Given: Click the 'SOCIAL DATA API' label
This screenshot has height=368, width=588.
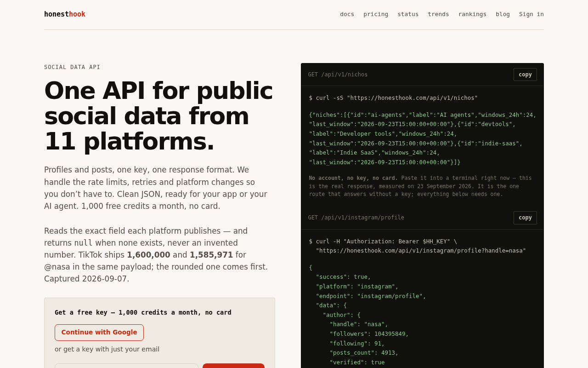Looking at the screenshot, I should coord(72,67).
